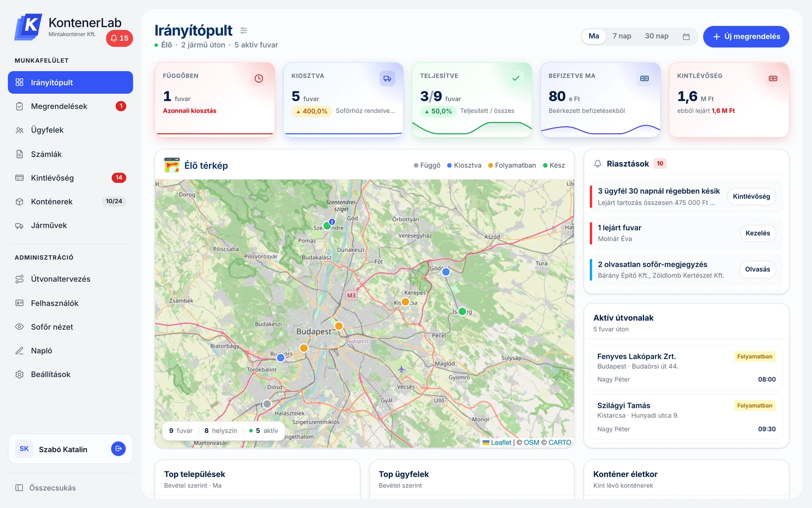Select the orange marker in central Budapest

(339, 326)
